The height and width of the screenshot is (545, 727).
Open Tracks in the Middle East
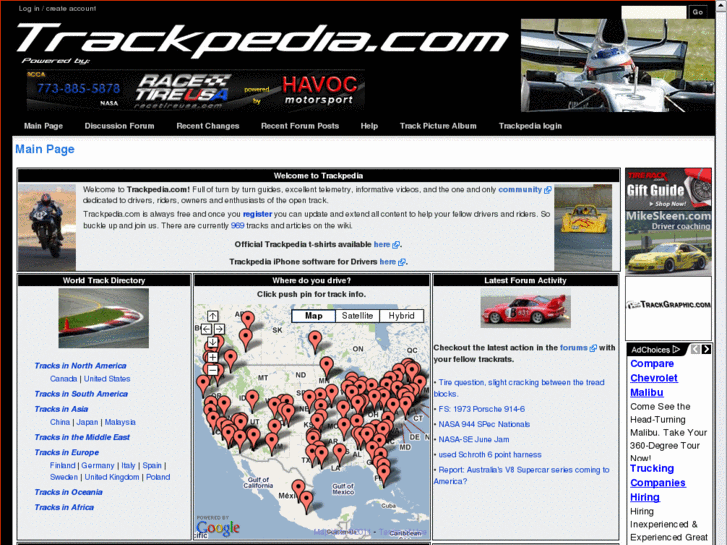point(82,437)
